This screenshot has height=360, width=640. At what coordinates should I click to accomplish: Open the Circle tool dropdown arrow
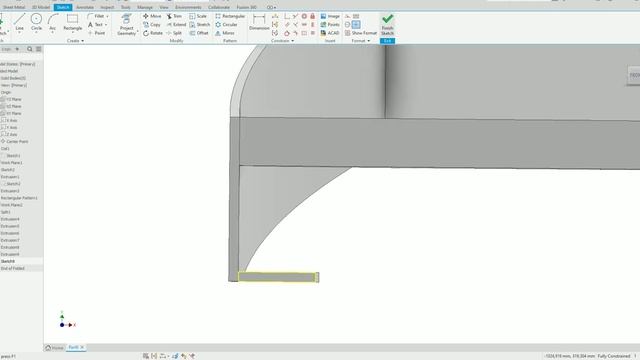tap(36, 32)
